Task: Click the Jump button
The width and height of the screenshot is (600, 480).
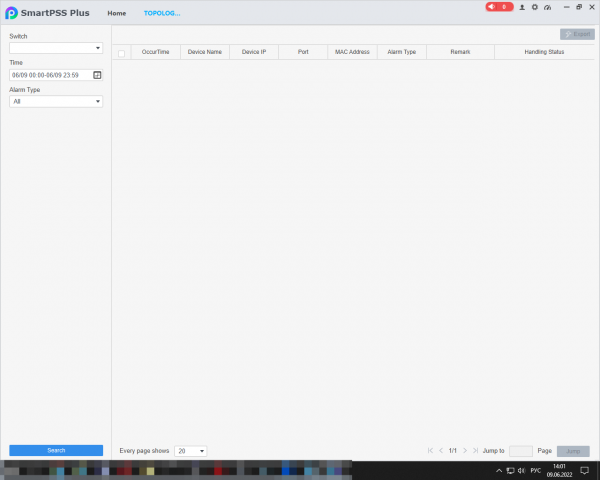Action: pos(573,451)
